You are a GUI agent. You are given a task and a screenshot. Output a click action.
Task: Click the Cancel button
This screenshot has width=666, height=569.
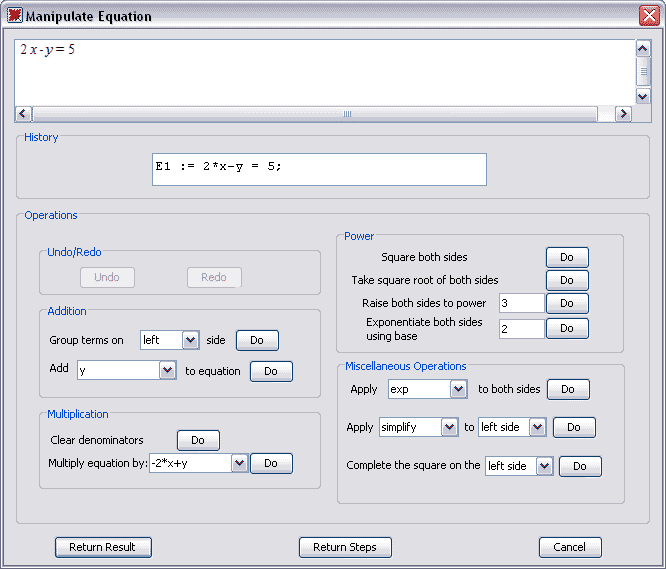570,547
